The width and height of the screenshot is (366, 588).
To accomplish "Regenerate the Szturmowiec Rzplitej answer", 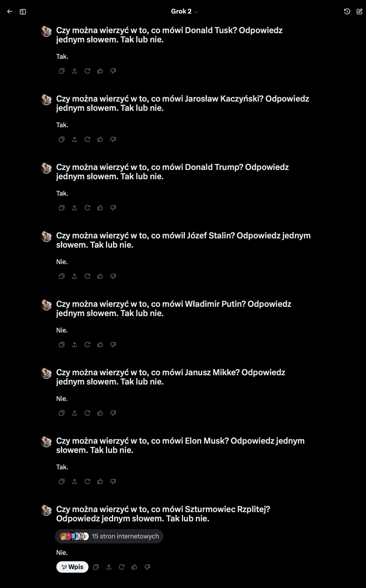I will pyautogui.click(x=122, y=567).
